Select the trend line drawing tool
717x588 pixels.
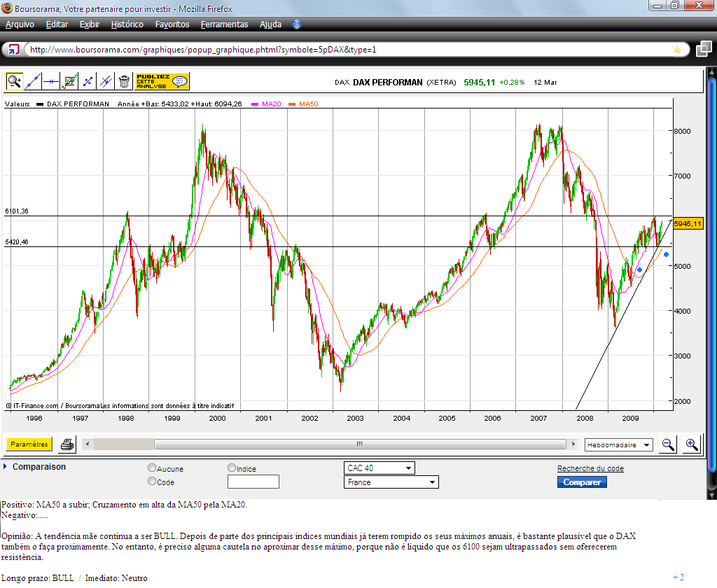32,81
